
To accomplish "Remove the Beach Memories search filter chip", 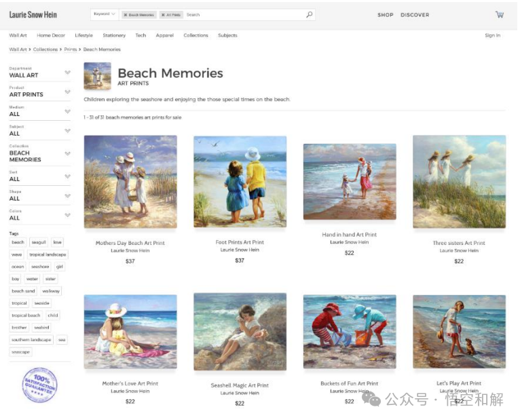I will (x=126, y=15).
